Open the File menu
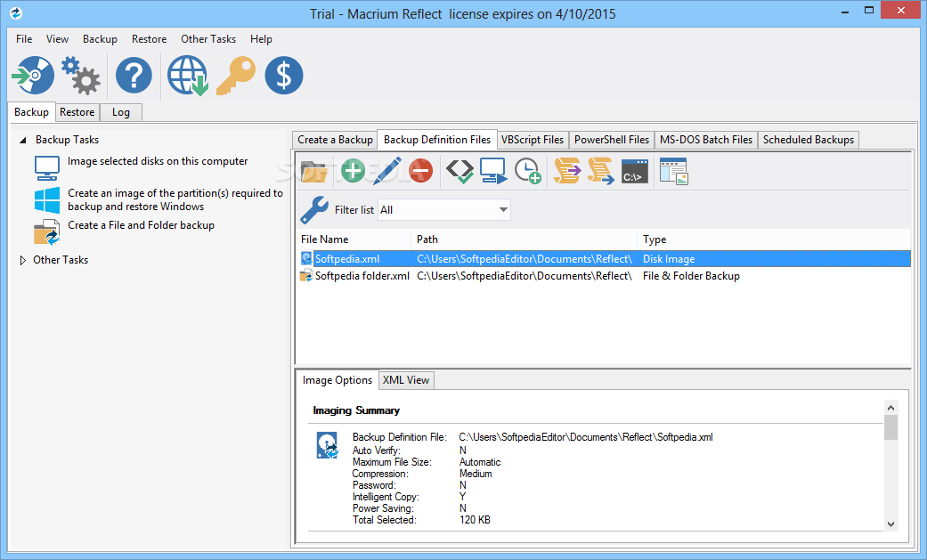The height and width of the screenshot is (560, 927). tap(24, 39)
